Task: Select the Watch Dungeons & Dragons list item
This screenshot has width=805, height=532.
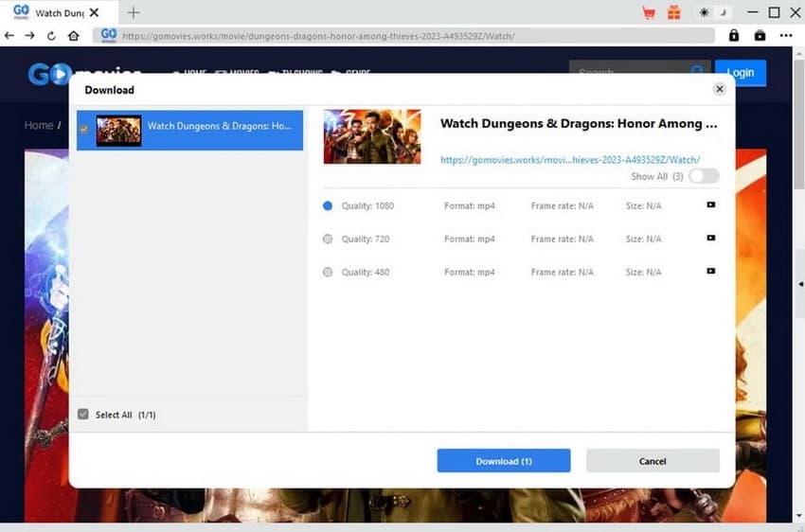Action: 190,131
